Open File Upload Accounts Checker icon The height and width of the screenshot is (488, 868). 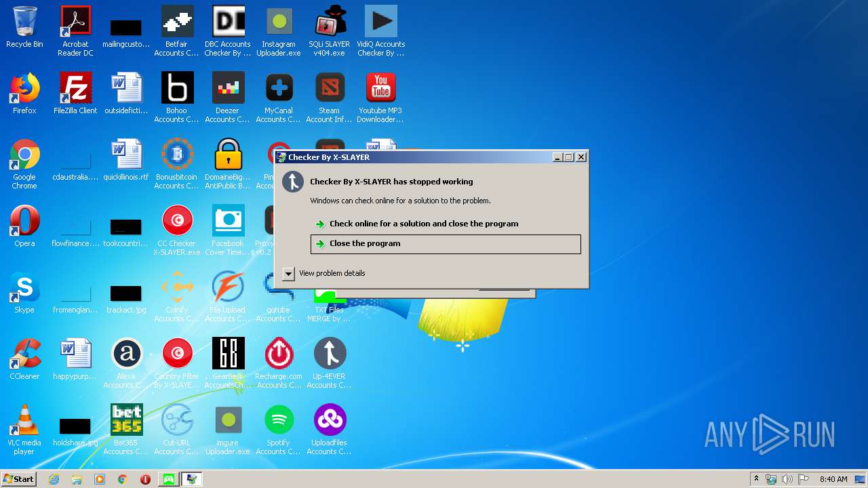228,297
